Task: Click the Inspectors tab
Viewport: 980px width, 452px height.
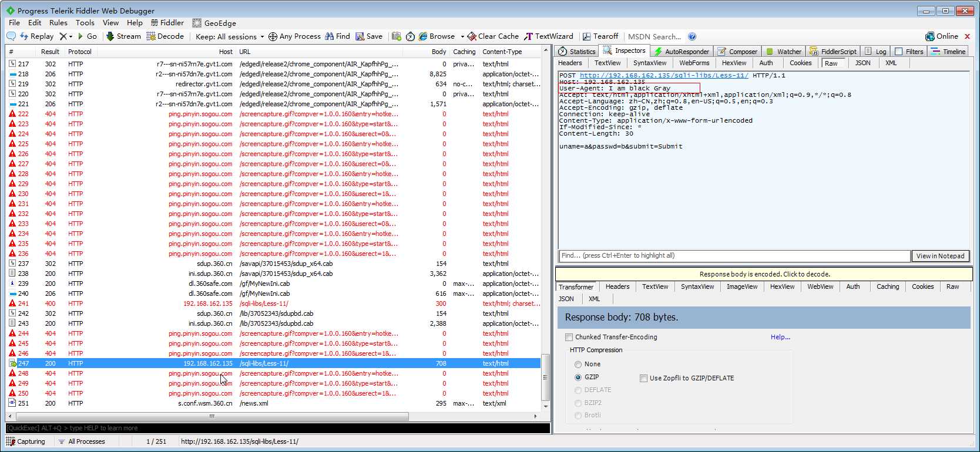Action: (625, 51)
